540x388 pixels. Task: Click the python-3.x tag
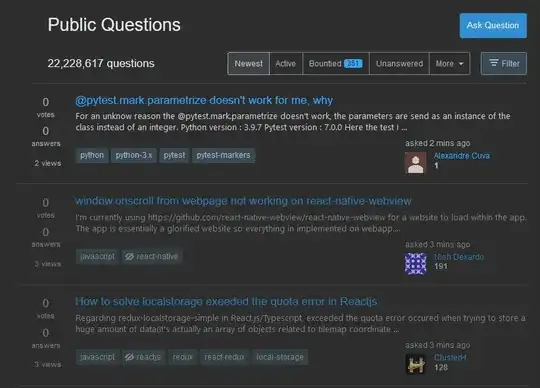click(134, 155)
